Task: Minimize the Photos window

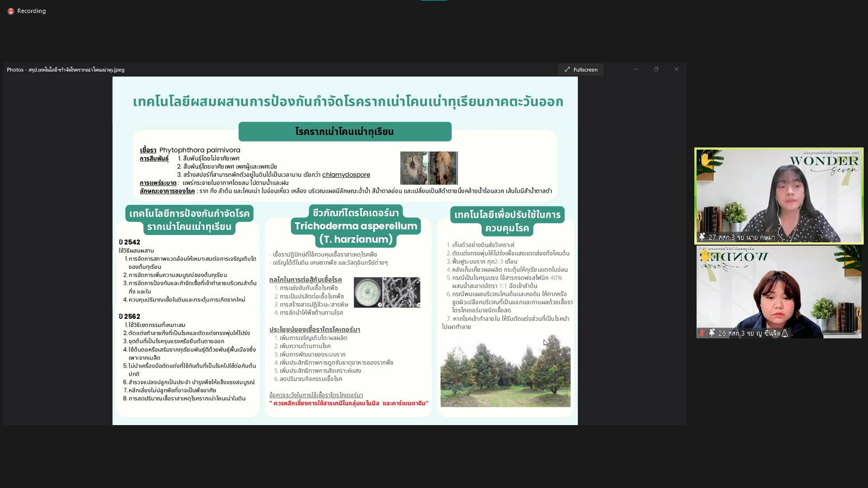Action: 636,69
